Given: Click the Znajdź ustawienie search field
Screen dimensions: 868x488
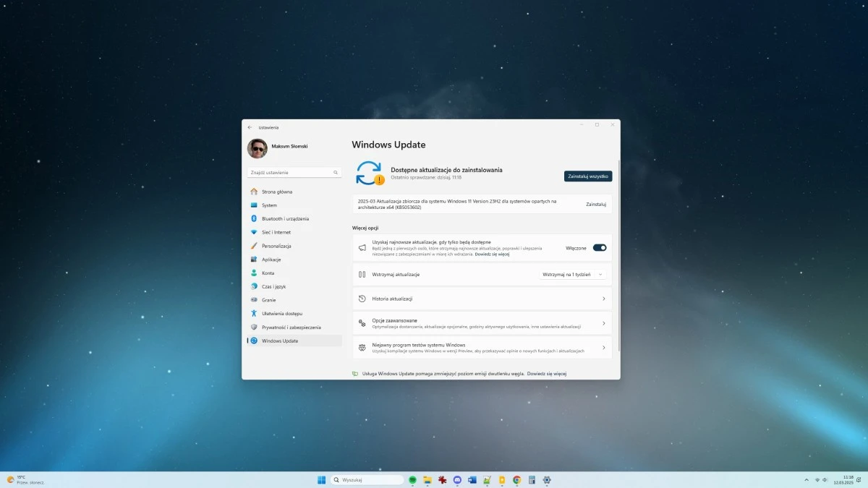Looking at the screenshot, I should point(293,172).
